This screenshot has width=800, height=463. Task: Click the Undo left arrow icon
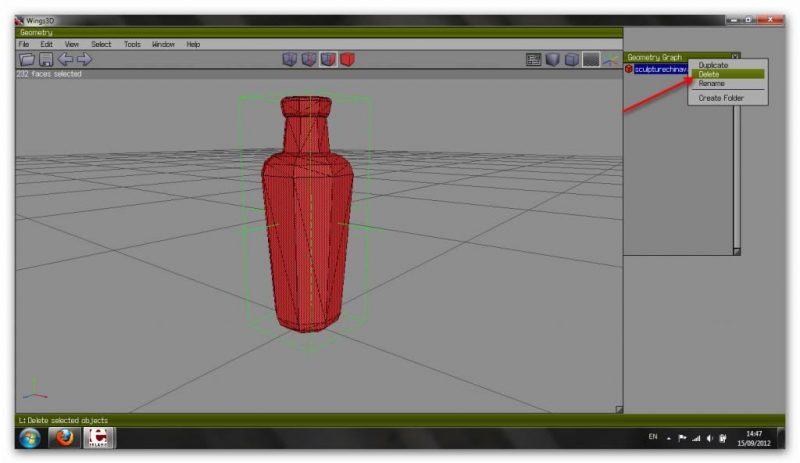(65, 60)
